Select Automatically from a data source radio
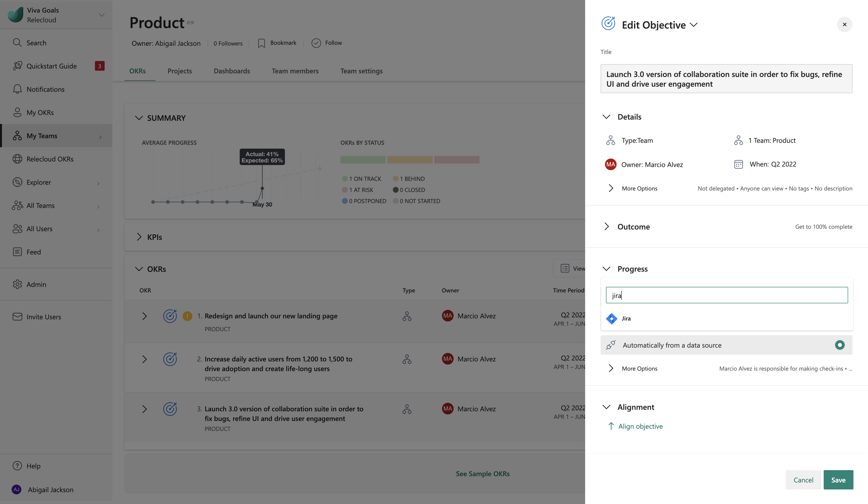The height and width of the screenshot is (504, 868). 840,345
